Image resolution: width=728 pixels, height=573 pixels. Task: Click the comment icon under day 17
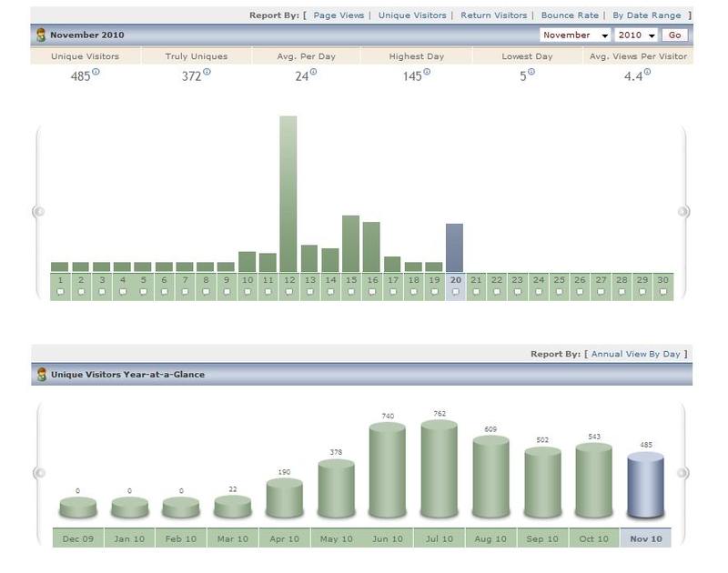click(393, 292)
